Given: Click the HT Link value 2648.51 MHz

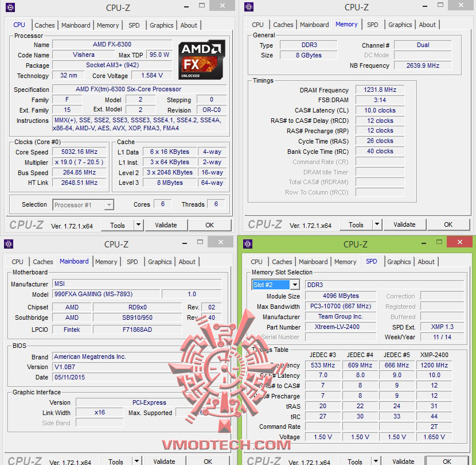Looking at the screenshot, I should pos(79,183).
